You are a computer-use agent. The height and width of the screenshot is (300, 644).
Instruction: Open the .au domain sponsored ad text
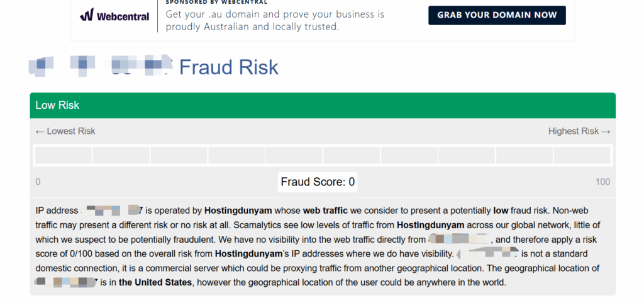[x=275, y=20]
